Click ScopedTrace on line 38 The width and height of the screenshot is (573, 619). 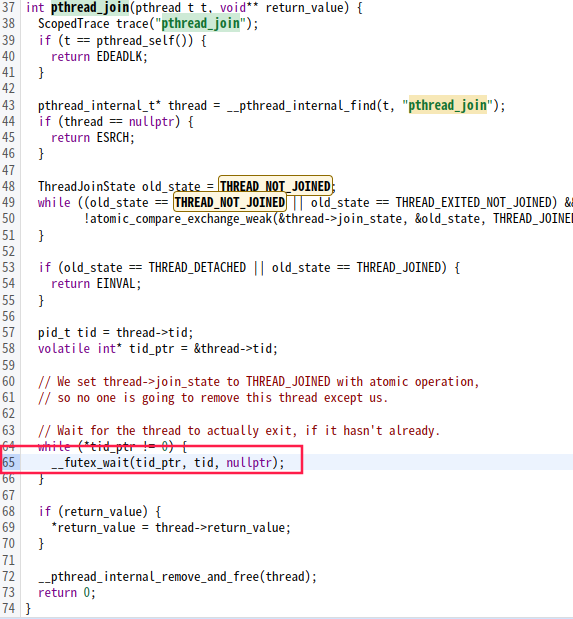coord(73,24)
